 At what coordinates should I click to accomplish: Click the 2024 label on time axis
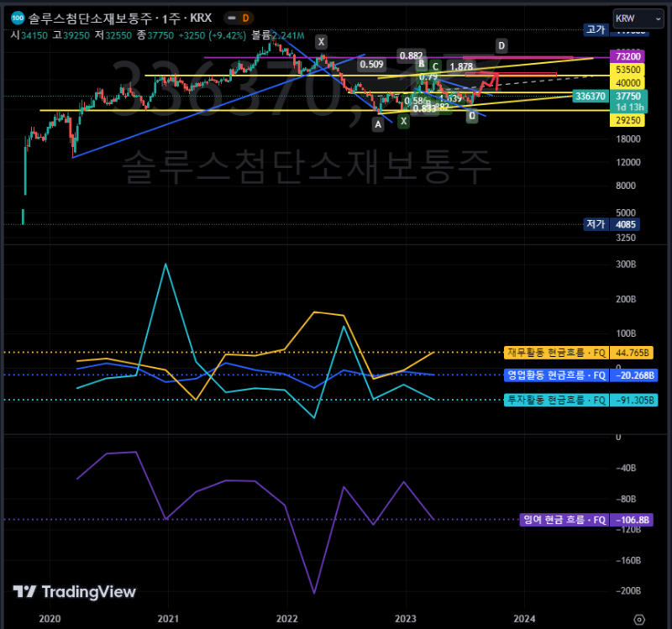click(x=524, y=619)
